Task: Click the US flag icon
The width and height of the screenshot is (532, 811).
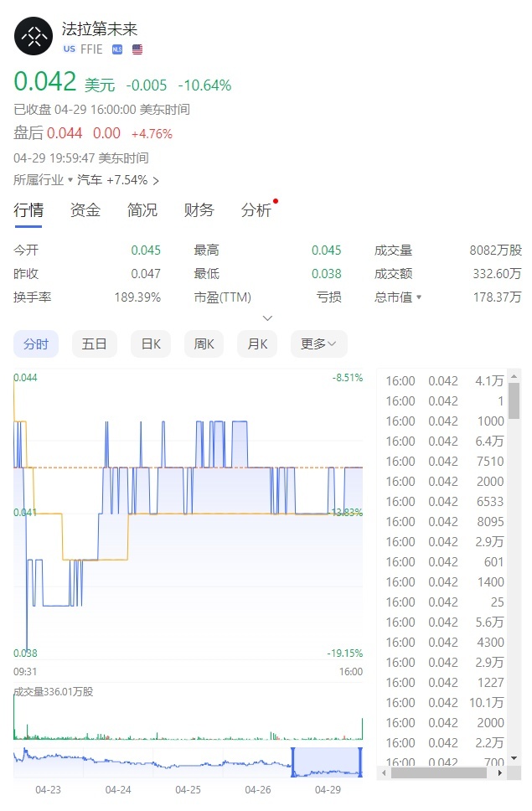Action: point(137,49)
